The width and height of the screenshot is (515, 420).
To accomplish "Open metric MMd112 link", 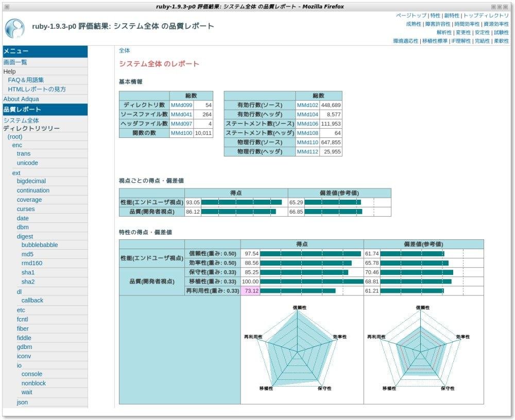I will tap(307, 152).
